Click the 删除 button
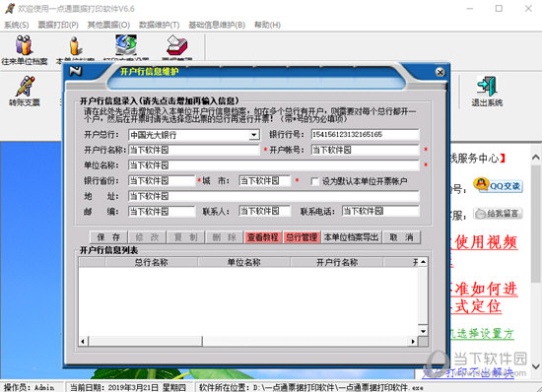The height and width of the screenshot is (392, 542). (x=224, y=237)
